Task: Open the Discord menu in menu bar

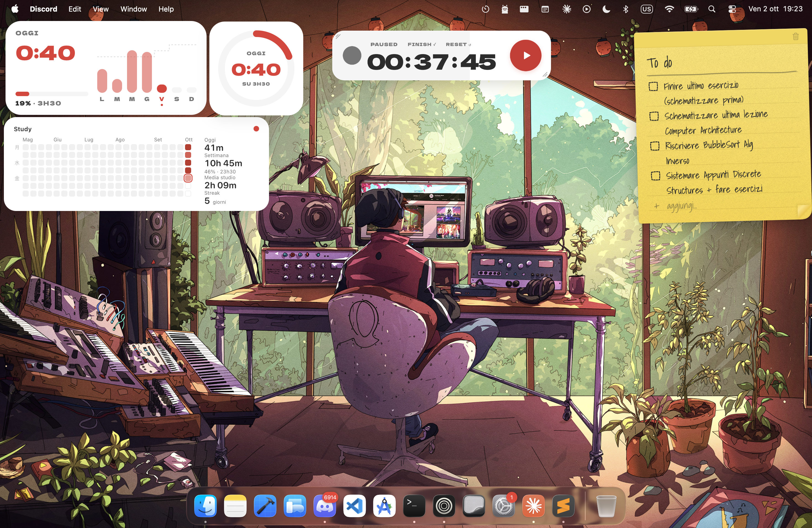Action: [x=43, y=9]
